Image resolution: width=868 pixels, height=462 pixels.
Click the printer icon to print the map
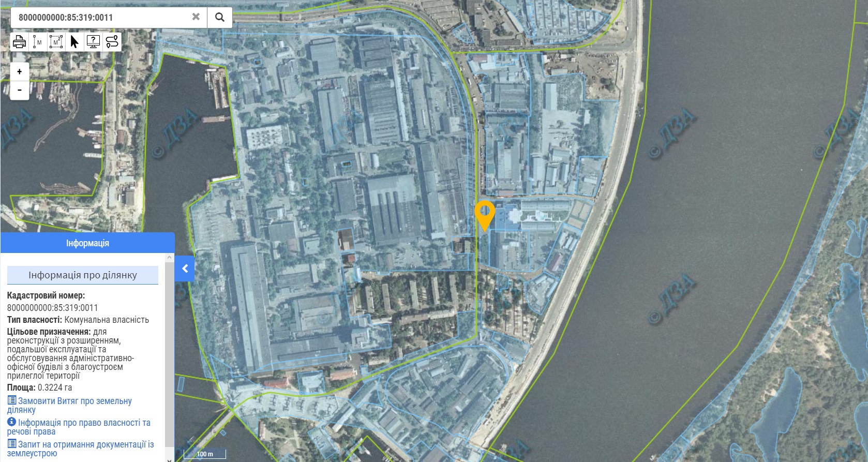pyautogui.click(x=19, y=41)
